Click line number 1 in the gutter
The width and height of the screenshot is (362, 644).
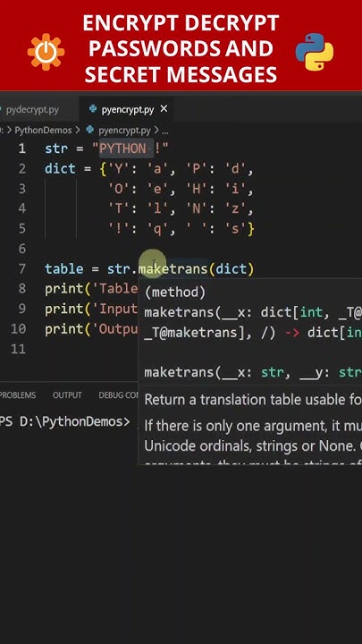point(21,148)
